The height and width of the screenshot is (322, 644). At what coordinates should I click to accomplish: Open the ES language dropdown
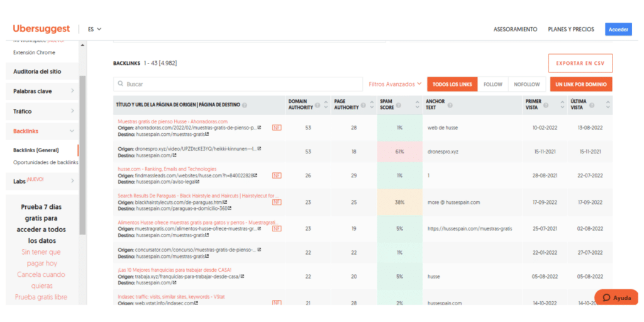tap(94, 29)
